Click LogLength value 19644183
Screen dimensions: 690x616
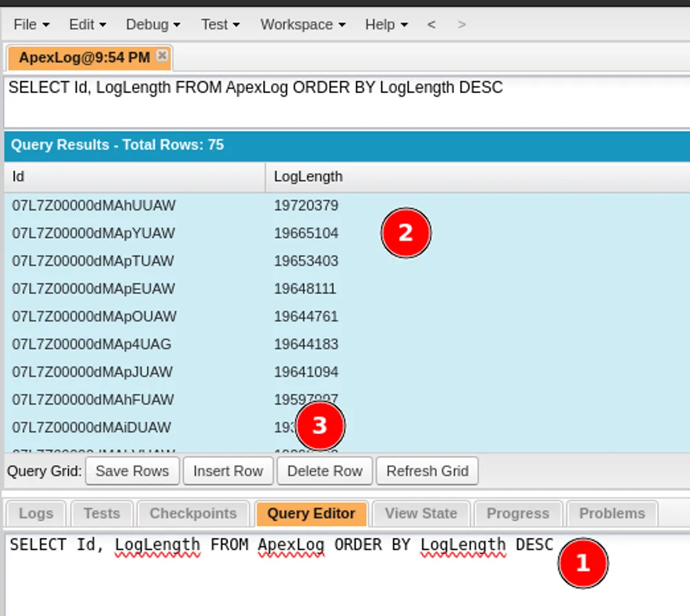[306, 344]
